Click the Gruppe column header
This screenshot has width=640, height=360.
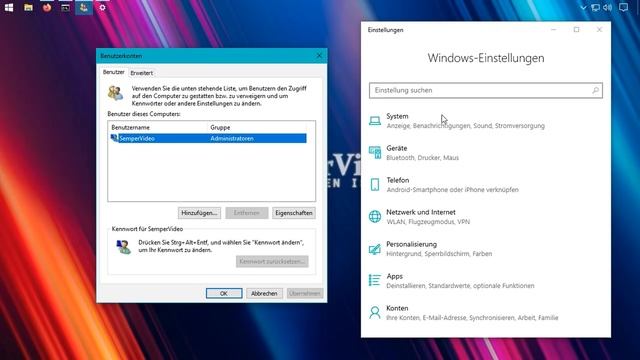coord(220,127)
